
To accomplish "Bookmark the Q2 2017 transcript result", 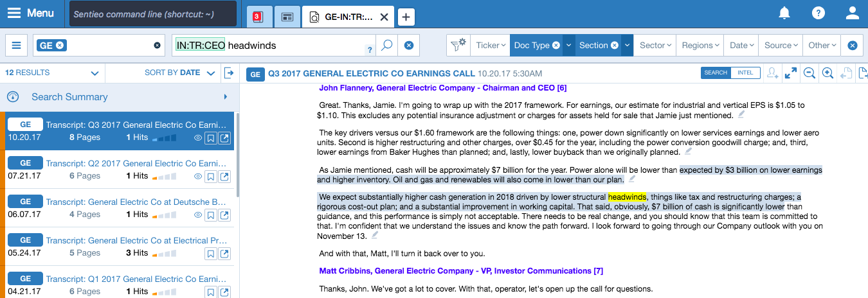I will tap(211, 177).
